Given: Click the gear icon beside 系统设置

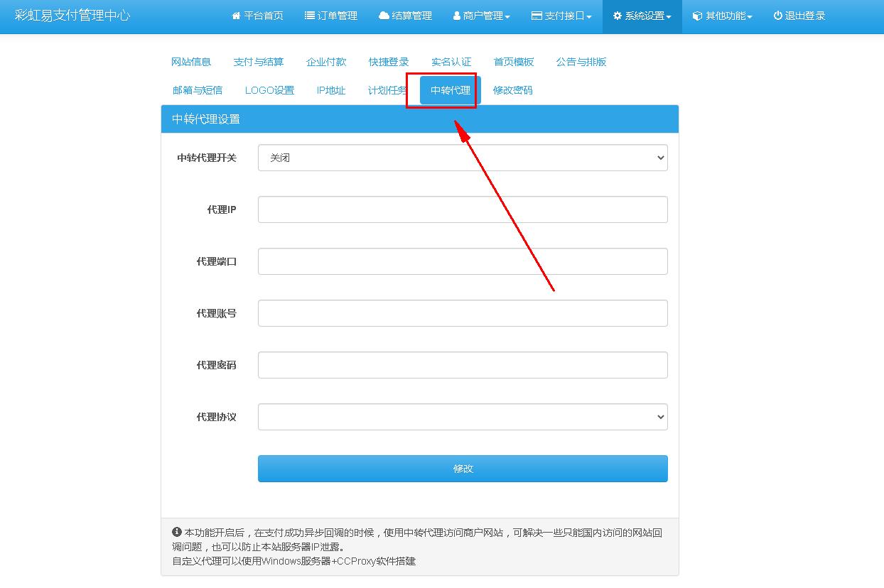Looking at the screenshot, I should [x=617, y=16].
